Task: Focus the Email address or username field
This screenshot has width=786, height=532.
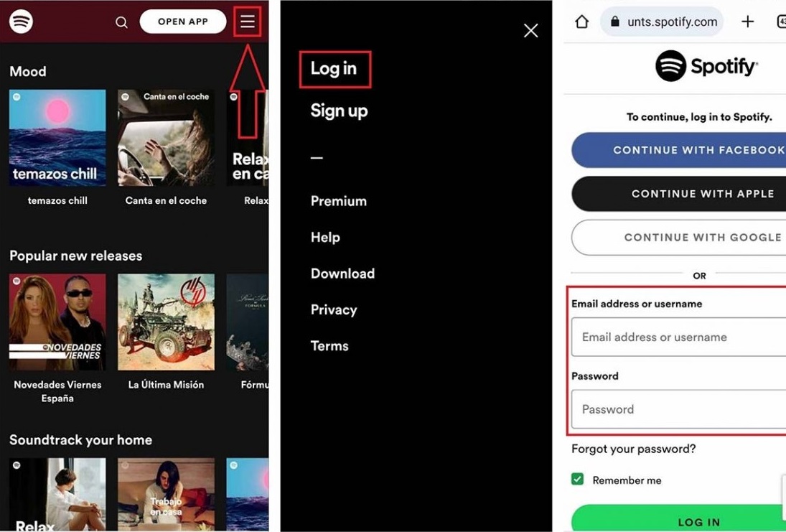Action: click(x=679, y=337)
